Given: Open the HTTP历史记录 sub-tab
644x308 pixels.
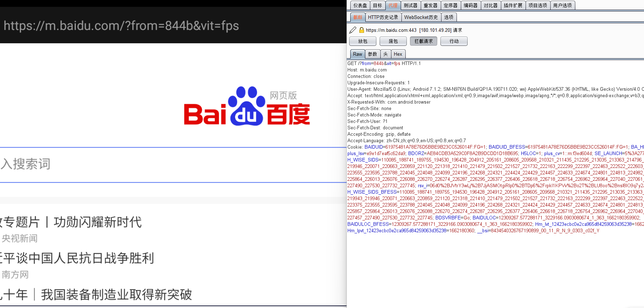Looking at the screenshot, I should pos(383,17).
